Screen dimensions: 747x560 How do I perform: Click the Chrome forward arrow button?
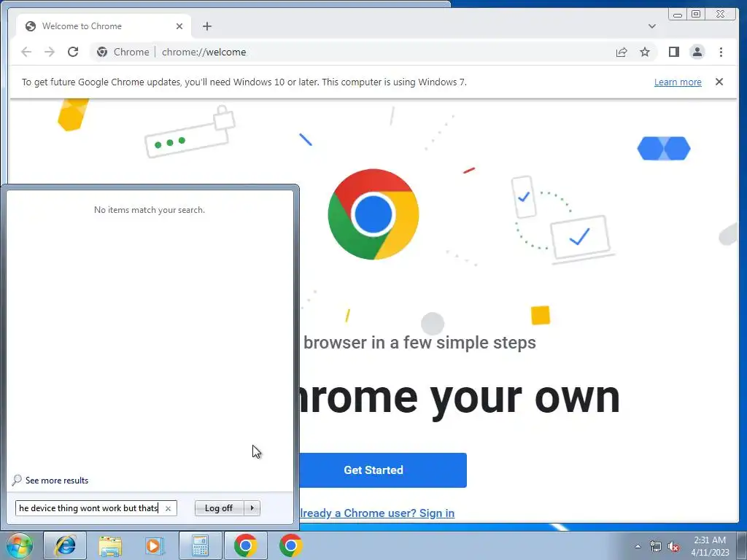(x=50, y=52)
